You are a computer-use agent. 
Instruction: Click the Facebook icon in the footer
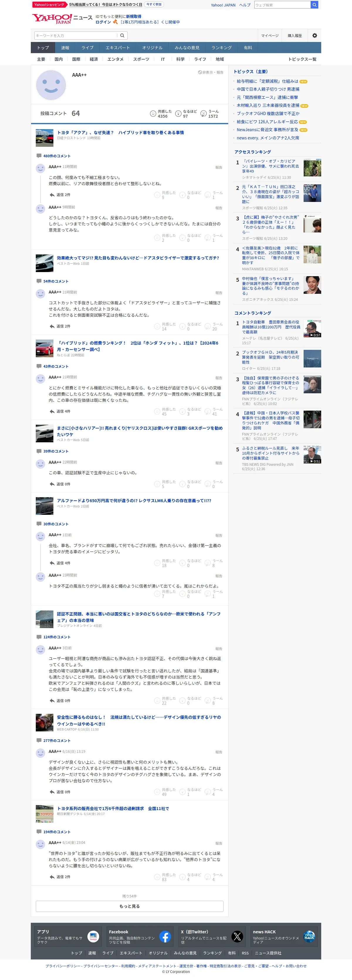(165, 936)
